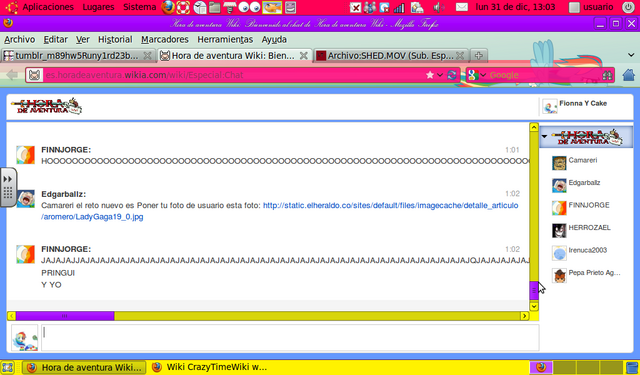
Task: Click the URL address text field
Action: coord(233,75)
